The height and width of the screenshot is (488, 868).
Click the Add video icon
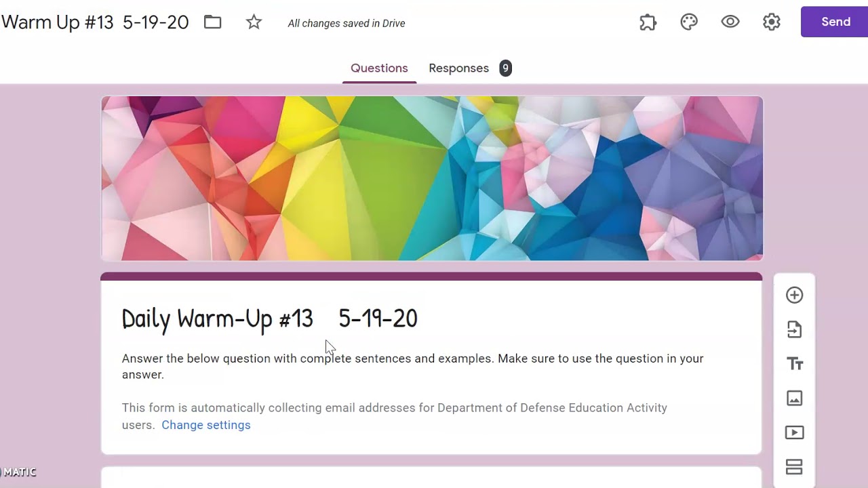point(794,432)
